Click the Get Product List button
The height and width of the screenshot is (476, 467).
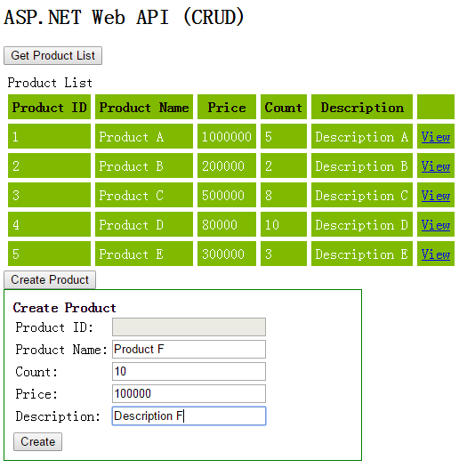coord(52,55)
